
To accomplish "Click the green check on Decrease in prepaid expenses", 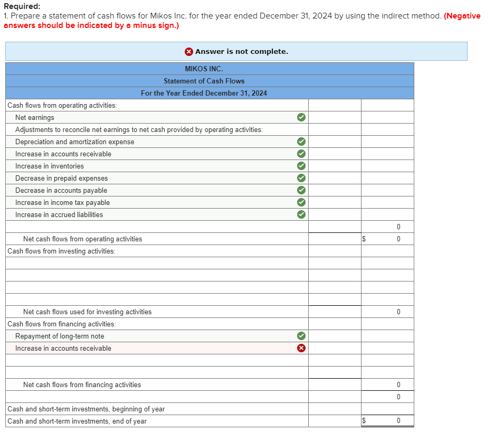I will (x=301, y=178).
